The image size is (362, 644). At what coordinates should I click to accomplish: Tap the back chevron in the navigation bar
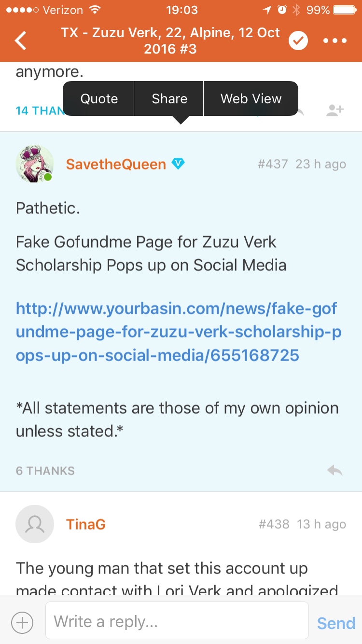(20, 41)
